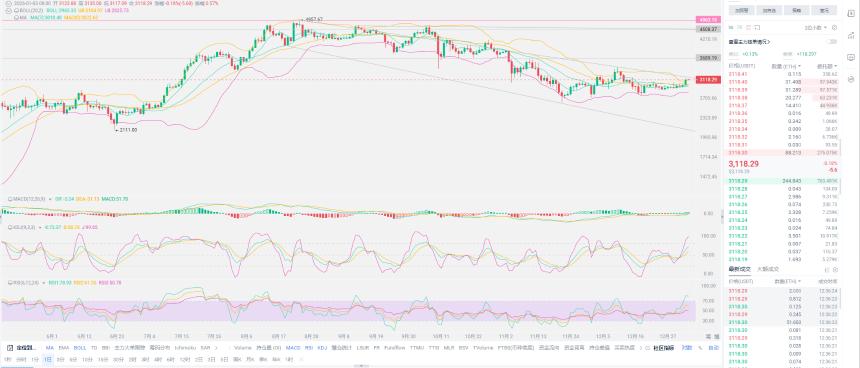This screenshot has width=860, height=368.
Task: Open 社区指标 community indicators
Action: click(x=664, y=347)
